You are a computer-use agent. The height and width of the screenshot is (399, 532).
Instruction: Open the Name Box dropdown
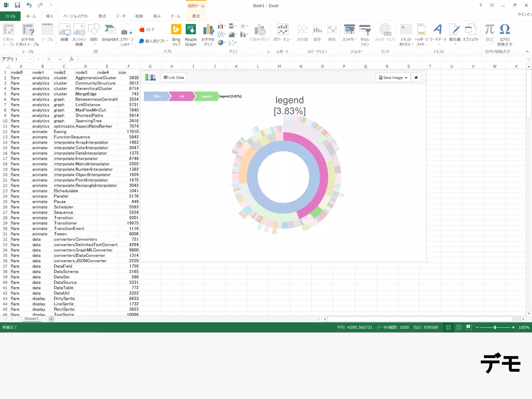[x=31, y=59]
